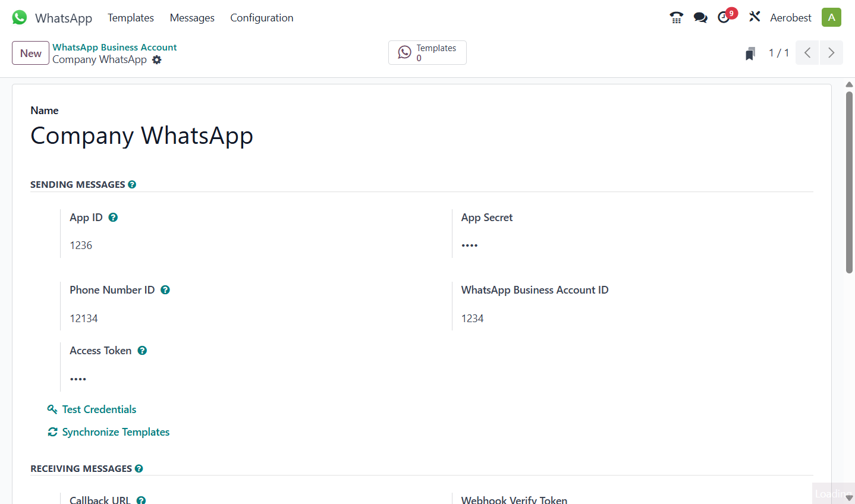Switch company via Aerobest
Viewport: 855px width, 504px height.
pyautogui.click(x=791, y=18)
